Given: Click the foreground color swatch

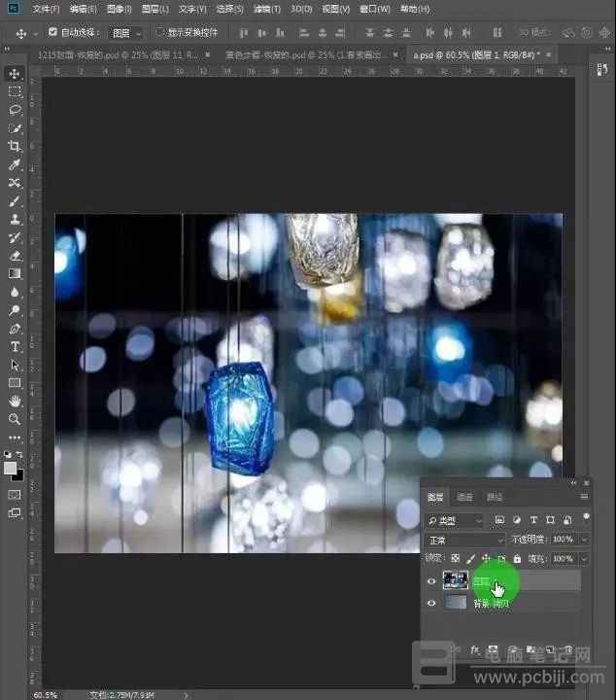Looking at the screenshot, I should [10, 468].
